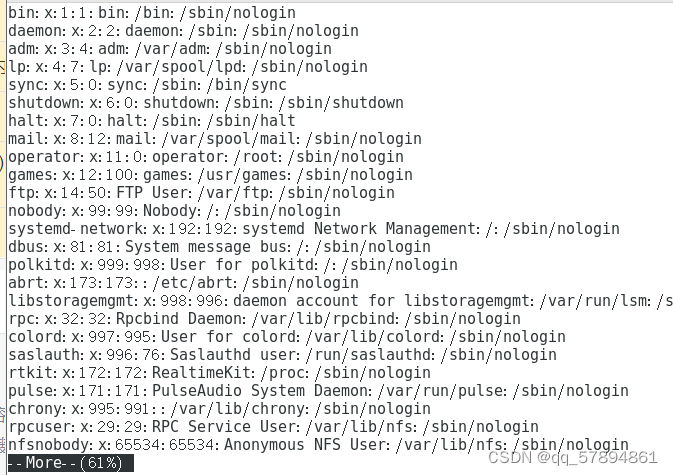Select the 'mail' /var/spool/mail entry
Screen dimensions: 673x475
[215, 139]
